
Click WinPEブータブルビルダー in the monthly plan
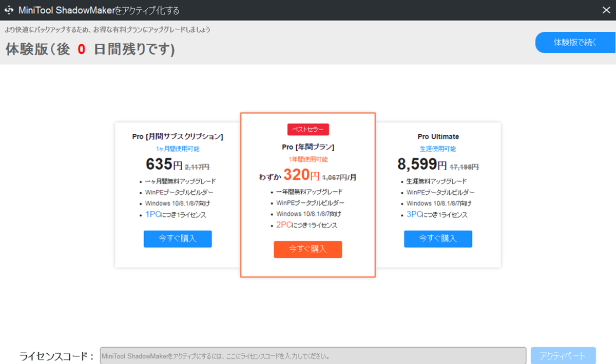(x=179, y=193)
